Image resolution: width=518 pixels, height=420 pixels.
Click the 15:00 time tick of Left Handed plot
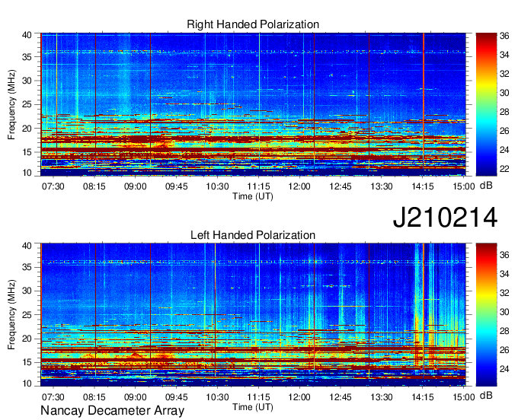pos(464,396)
